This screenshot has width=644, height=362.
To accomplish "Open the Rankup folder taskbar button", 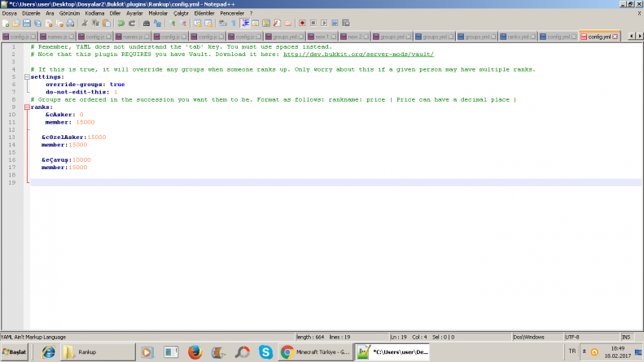I will (x=99, y=352).
